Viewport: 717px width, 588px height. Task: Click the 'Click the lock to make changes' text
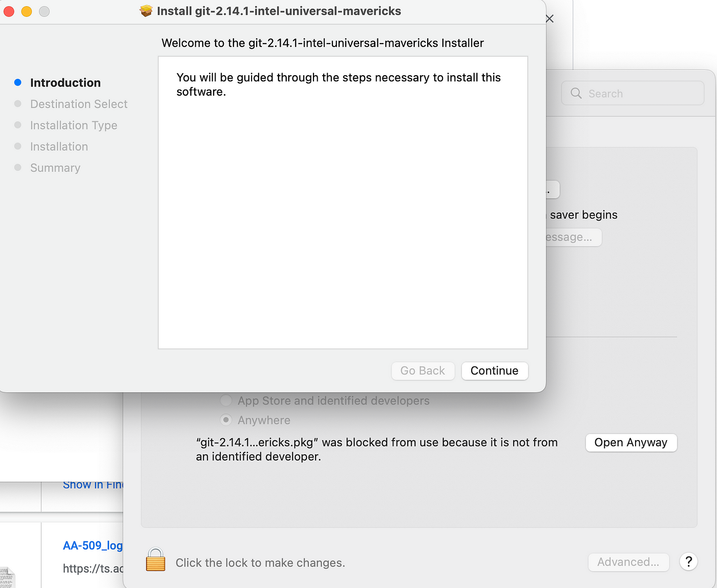(x=260, y=563)
